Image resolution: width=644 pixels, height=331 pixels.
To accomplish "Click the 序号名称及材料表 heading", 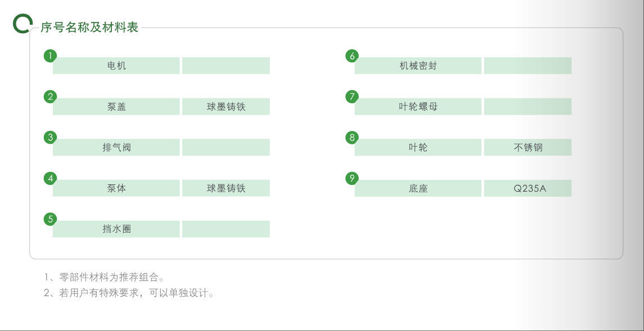I will 89,27.
